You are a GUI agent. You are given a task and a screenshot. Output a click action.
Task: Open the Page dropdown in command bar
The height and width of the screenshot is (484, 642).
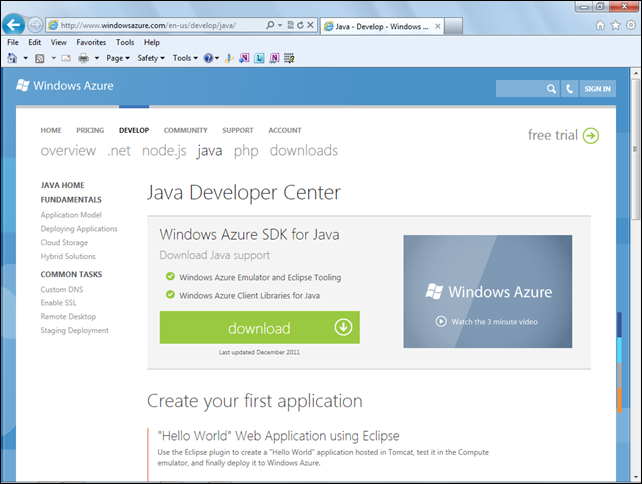point(118,58)
